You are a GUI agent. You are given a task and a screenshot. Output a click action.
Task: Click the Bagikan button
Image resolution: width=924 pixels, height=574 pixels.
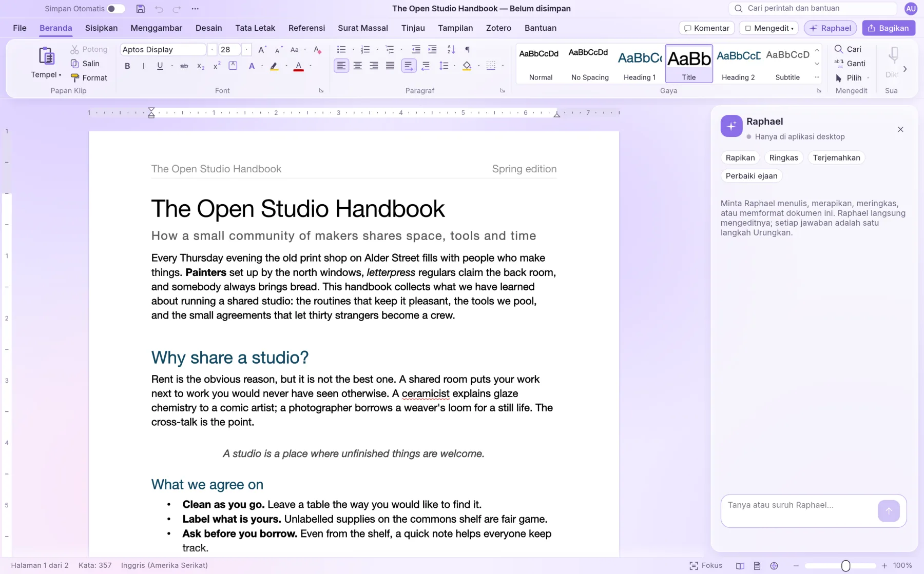tap(889, 28)
